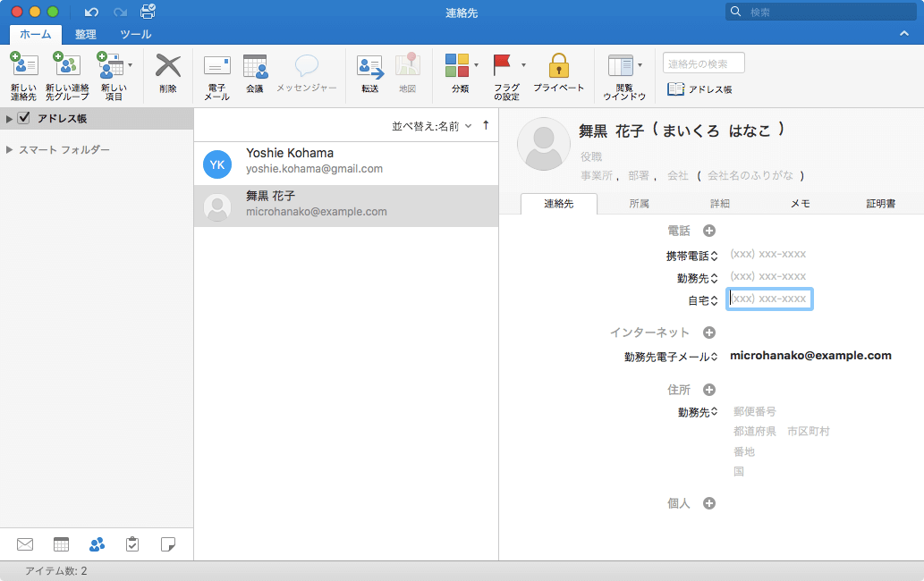Click the 郵便番号 postal code field
The height and width of the screenshot is (581, 924).
click(755, 411)
